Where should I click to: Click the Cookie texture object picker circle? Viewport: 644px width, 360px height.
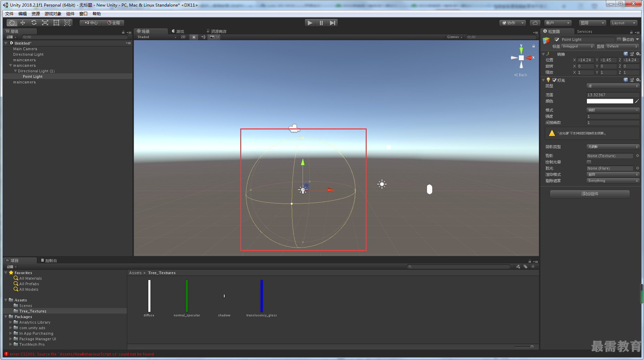[637, 156]
